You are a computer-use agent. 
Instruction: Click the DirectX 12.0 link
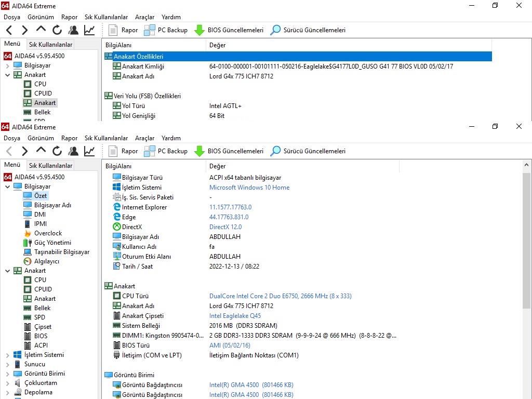(x=225, y=227)
